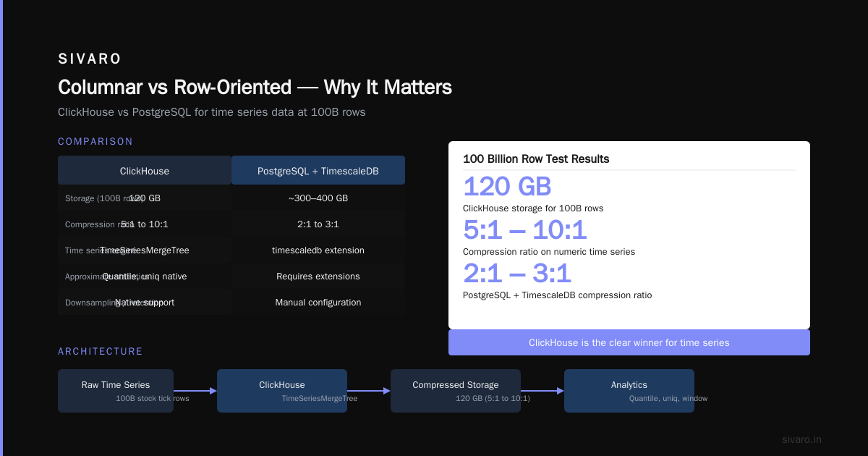This screenshot has height=456, width=868.
Task: Select the "Compressed Storage" architecture box
Action: 456,391
